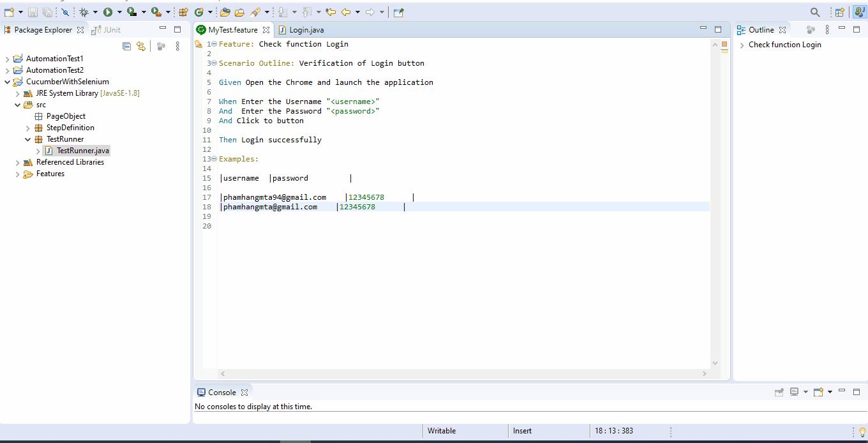The image size is (868, 443).
Task: Collapse the TestRunner package node
Action: click(28, 139)
